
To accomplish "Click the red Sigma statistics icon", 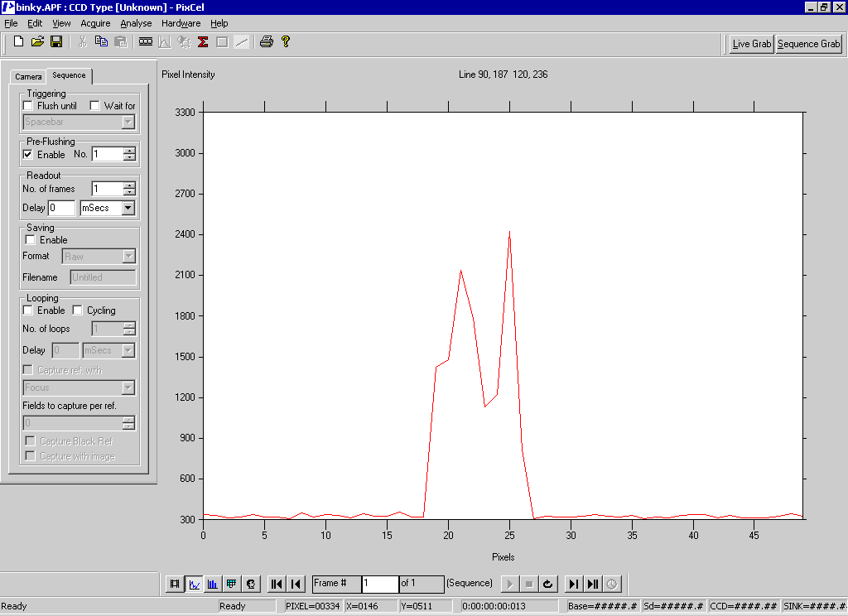I will click(203, 41).
